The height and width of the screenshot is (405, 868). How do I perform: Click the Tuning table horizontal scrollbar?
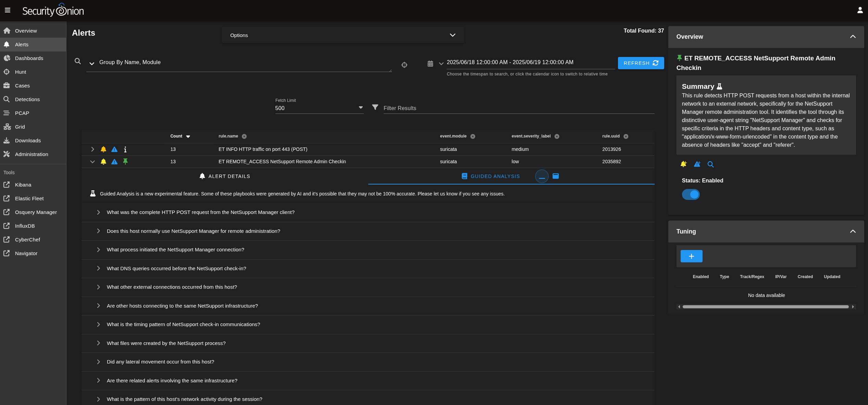pos(765,307)
